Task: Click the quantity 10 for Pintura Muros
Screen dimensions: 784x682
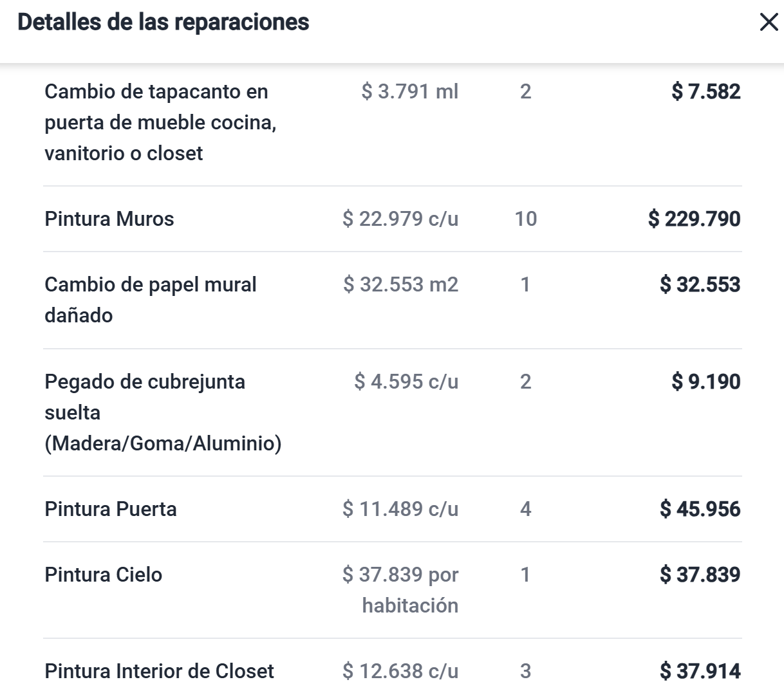Action: (x=525, y=219)
